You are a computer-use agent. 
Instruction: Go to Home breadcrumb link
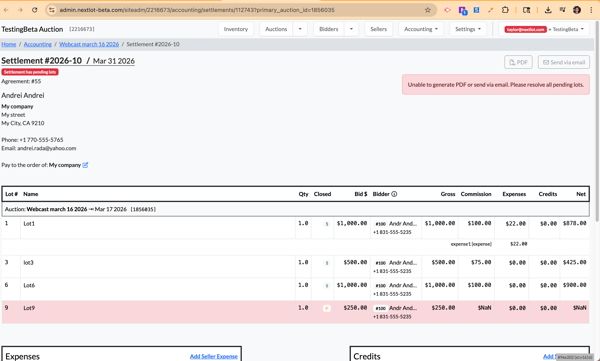coord(9,44)
